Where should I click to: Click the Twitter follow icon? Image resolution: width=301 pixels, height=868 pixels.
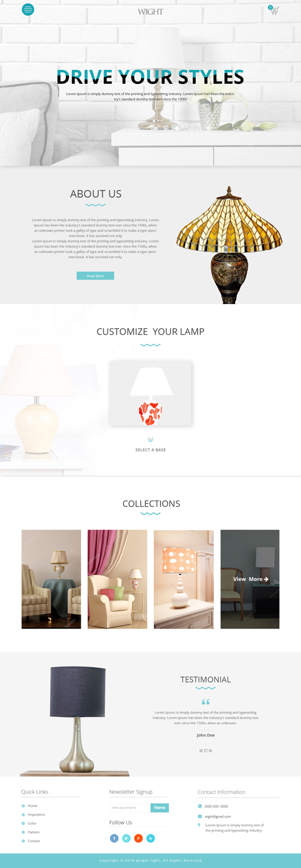[126, 838]
